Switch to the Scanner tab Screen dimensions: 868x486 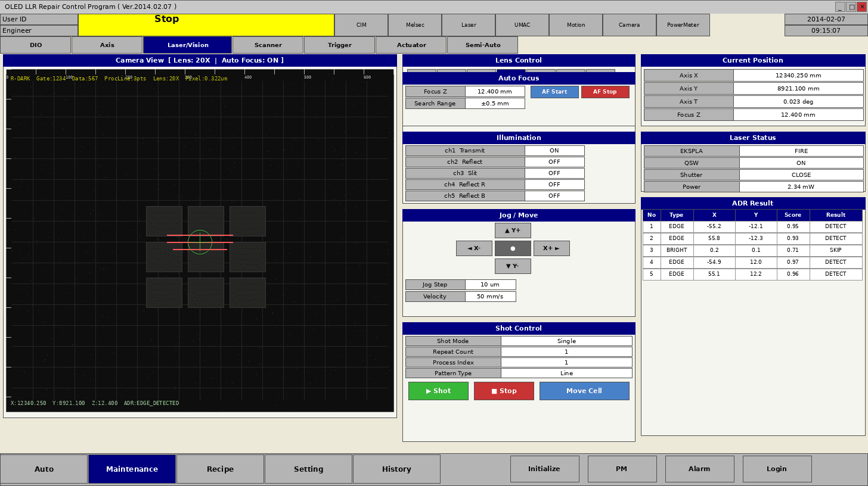coord(268,45)
